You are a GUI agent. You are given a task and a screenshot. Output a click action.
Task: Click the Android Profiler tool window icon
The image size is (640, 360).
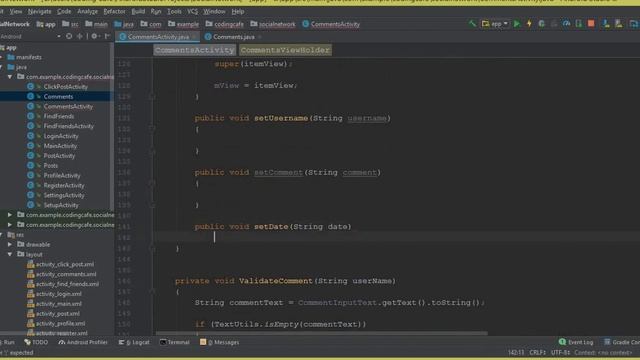point(62,342)
